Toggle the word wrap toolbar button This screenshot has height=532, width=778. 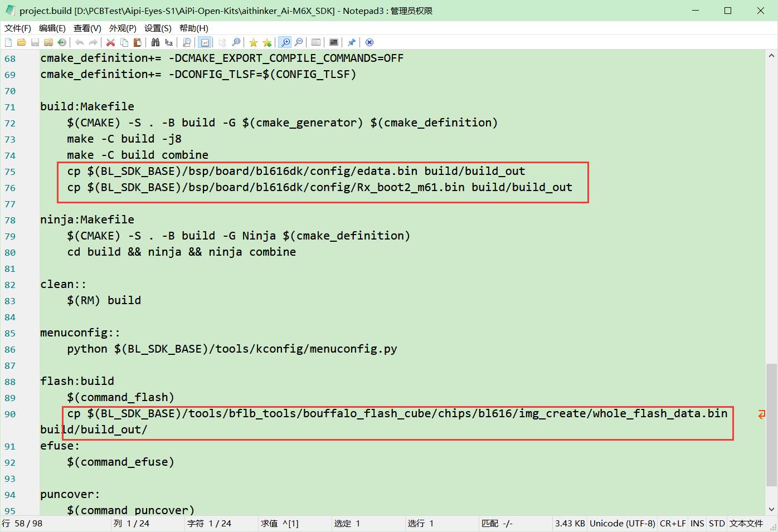click(205, 42)
